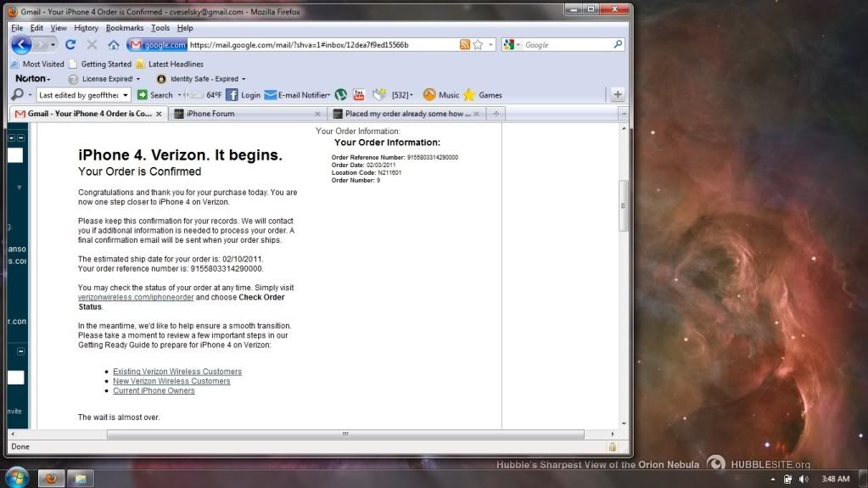Viewport: 868px width, 488px height.
Task: Open the History menu
Action: coord(86,28)
